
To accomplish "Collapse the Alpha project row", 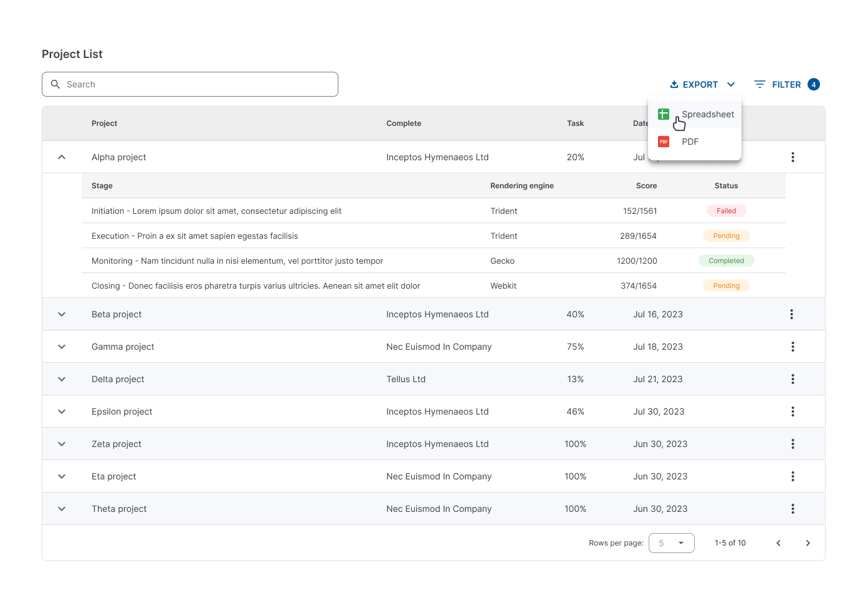I will coord(61,156).
